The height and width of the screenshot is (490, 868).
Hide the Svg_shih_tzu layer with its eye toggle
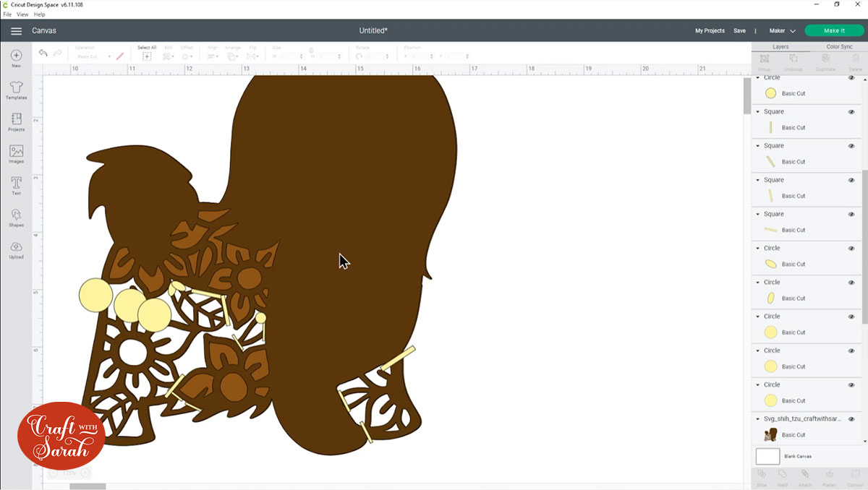(852, 418)
